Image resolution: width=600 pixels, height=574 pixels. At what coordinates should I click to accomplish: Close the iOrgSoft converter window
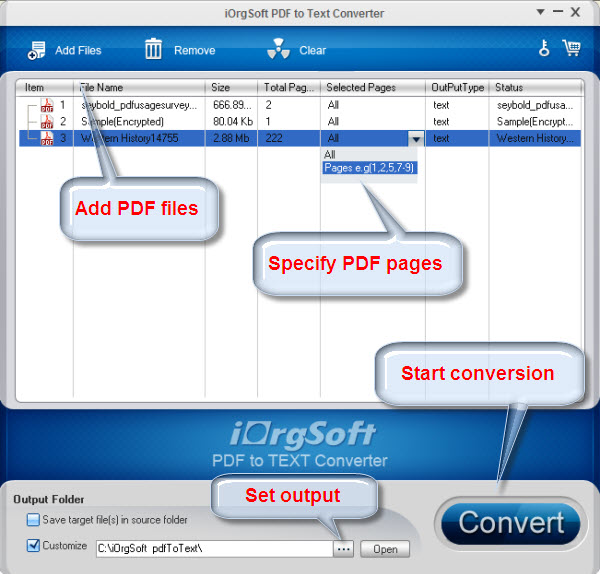click(x=575, y=12)
